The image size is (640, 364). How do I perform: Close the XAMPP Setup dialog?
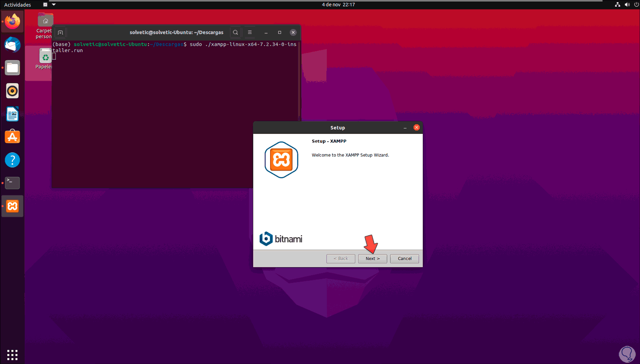pyautogui.click(x=417, y=127)
